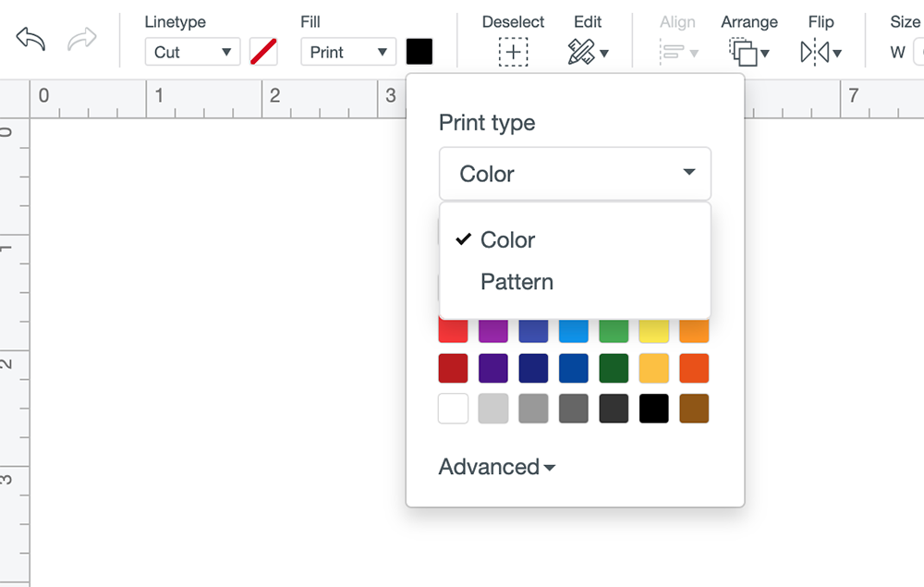The image size is (924, 587).
Task: Pick the medium gray swatch in bottom row
Action: (533, 409)
